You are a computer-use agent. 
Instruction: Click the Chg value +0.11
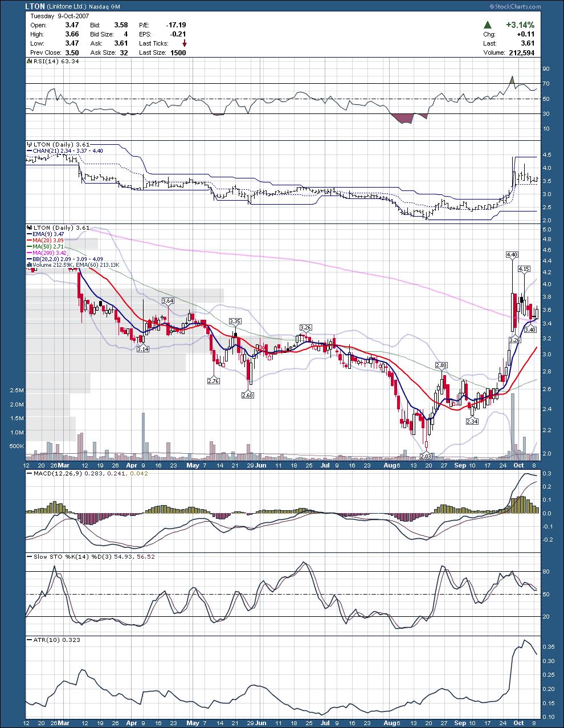tap(526, 35)
